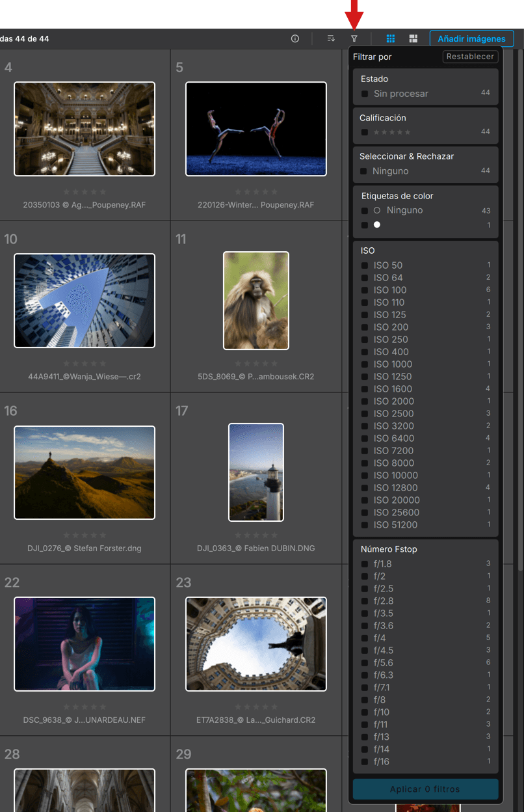524x812 pixels.
Task: Enable the ISO 400 filter
Action: [365, 352]
